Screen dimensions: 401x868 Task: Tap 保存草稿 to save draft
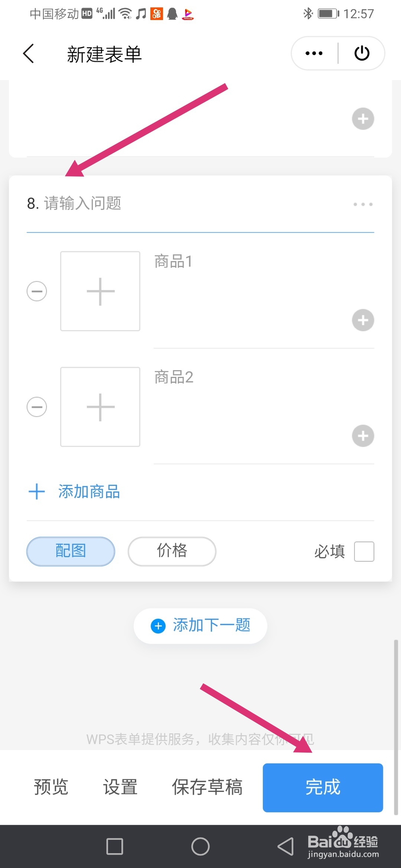point(207,787)
